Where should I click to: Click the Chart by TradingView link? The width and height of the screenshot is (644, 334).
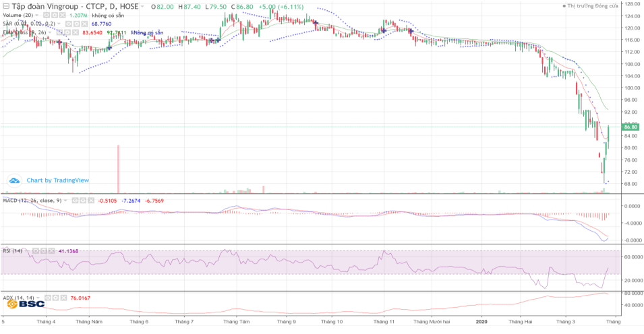tap(57, 180)
